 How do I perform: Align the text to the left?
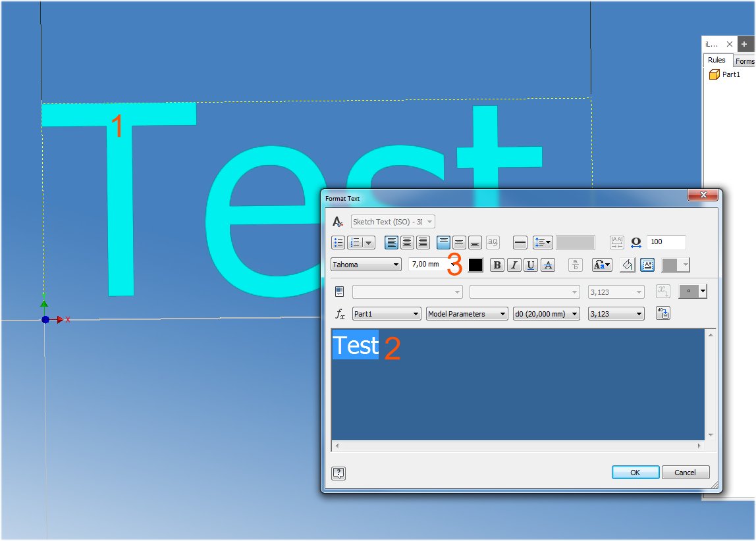391,242
